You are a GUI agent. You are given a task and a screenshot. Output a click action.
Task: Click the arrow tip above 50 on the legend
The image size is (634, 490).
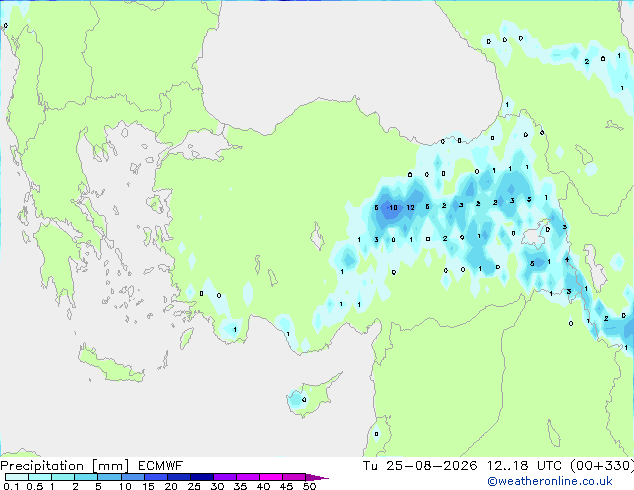pos(317,478)
